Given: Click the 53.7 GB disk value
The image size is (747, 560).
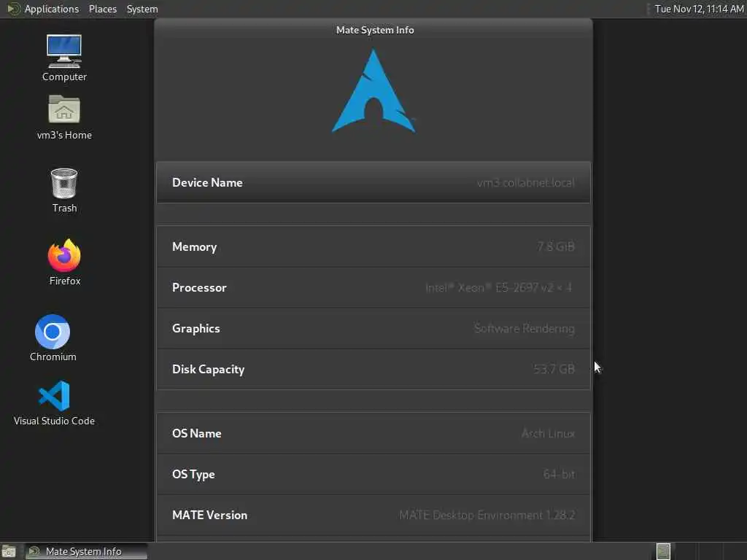Looking at the screenshot, I should coord(554,369).
